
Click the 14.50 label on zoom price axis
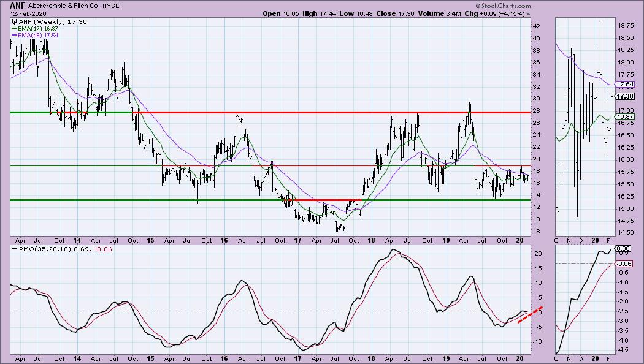[x=626, y=233]
